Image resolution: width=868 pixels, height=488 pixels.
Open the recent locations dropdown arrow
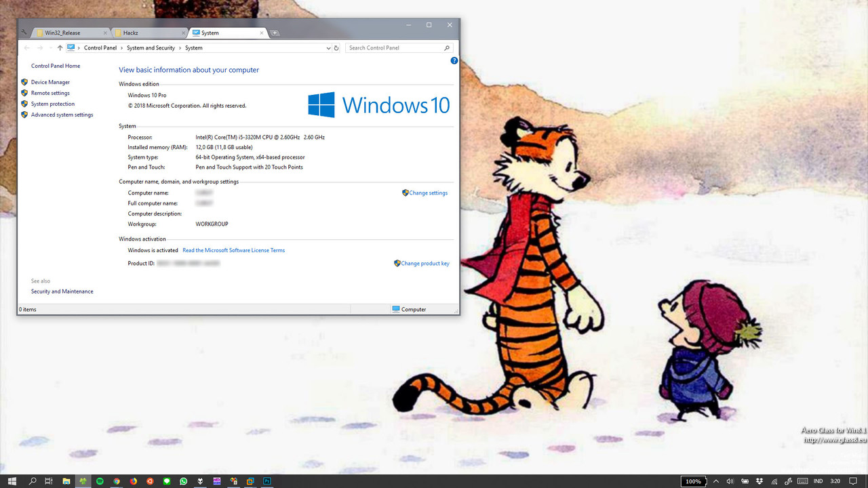51,48
